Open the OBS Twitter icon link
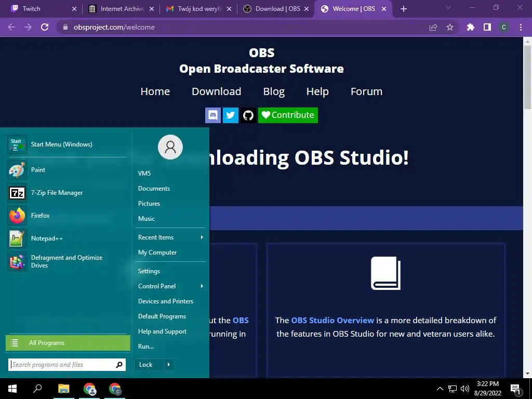Viewport: 532px width, 399px height. click(x=230, y=115)
